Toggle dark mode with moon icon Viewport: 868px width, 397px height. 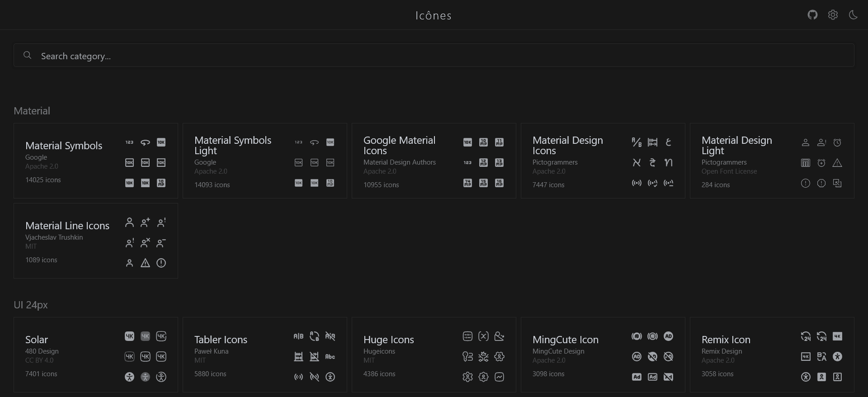pyautogui.click(x=853, y=15)
